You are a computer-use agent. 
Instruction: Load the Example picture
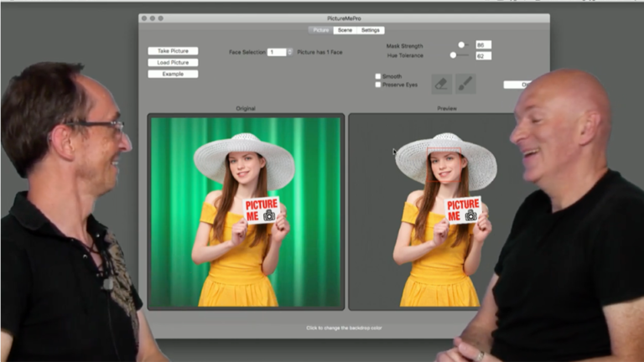(x=173, y=74)
